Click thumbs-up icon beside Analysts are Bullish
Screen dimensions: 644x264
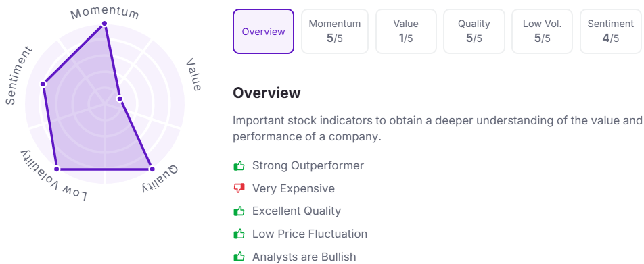(239, 257)
